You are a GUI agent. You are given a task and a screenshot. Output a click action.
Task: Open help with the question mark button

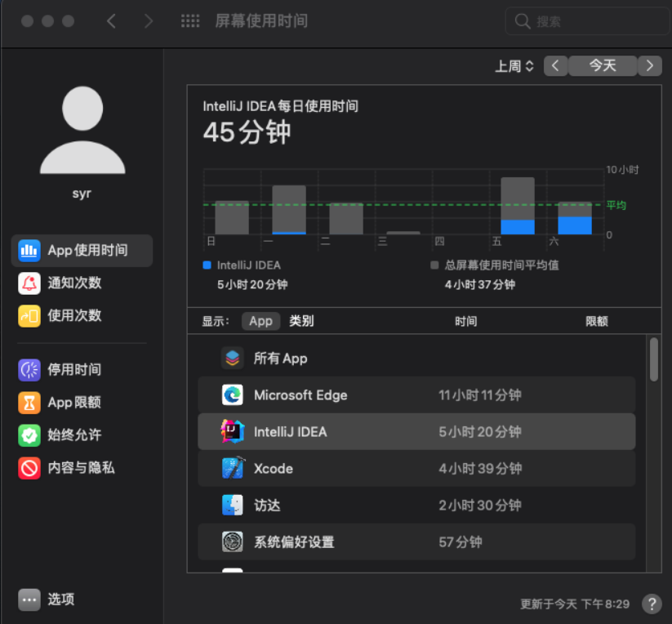[652, 604]
